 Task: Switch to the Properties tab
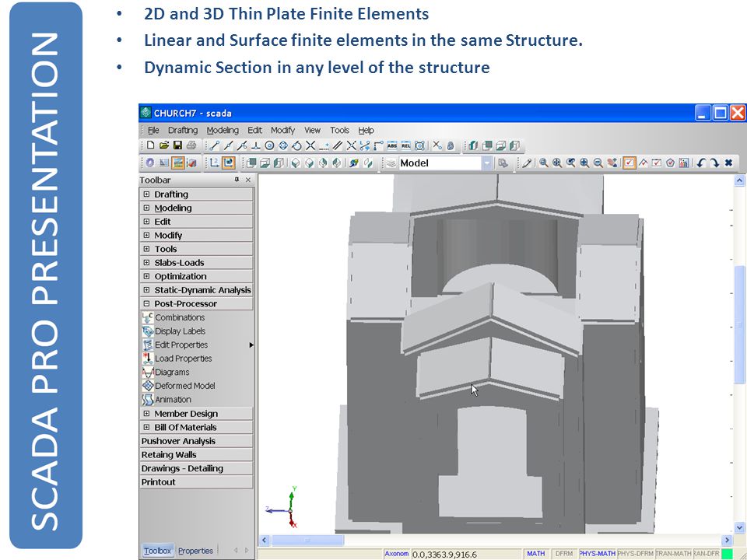pyautogui.click(x=195, y=551)
